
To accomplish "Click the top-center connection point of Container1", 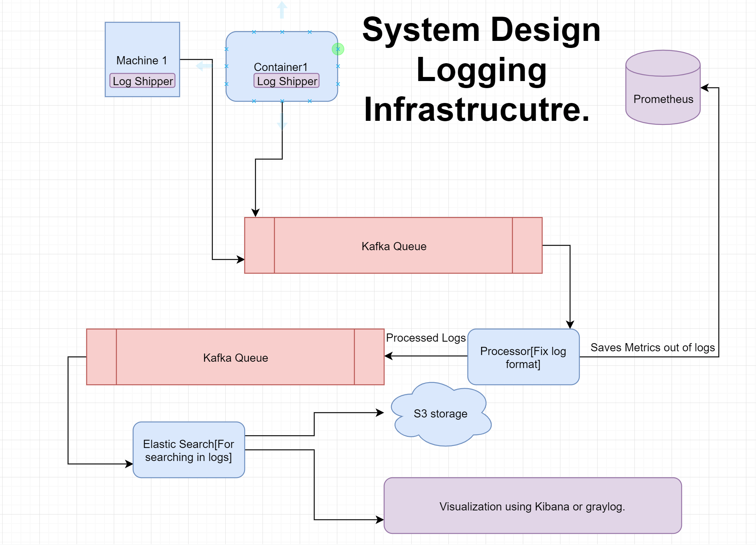I will pos(282,32).
